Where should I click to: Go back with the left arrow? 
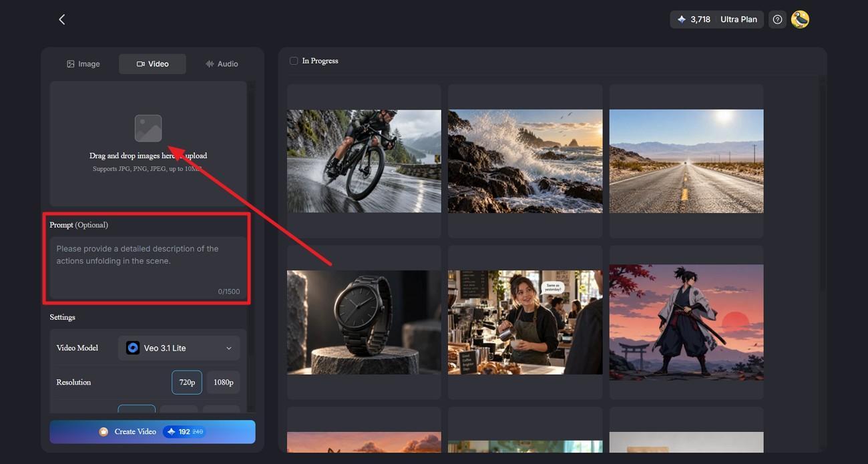coord(62,19)
